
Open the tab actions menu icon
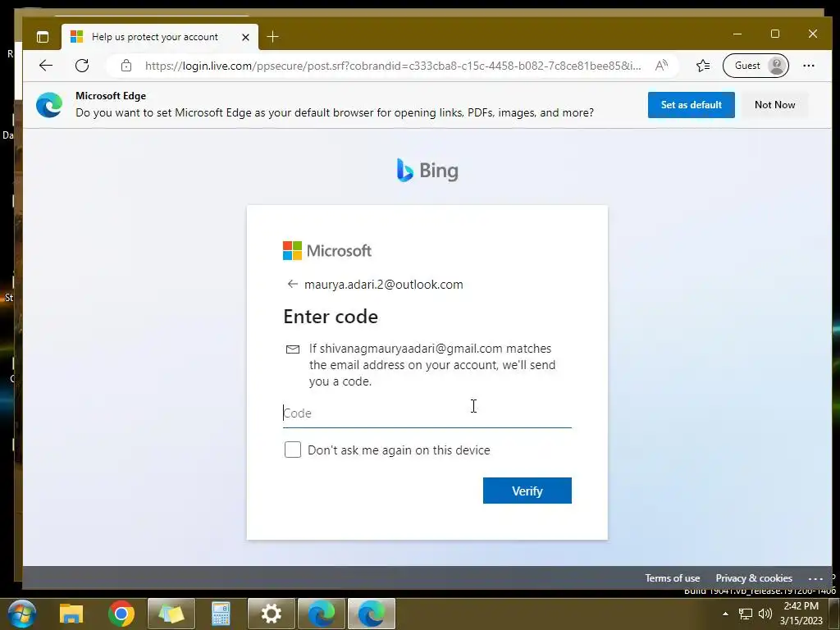click(x=43, y=36)
